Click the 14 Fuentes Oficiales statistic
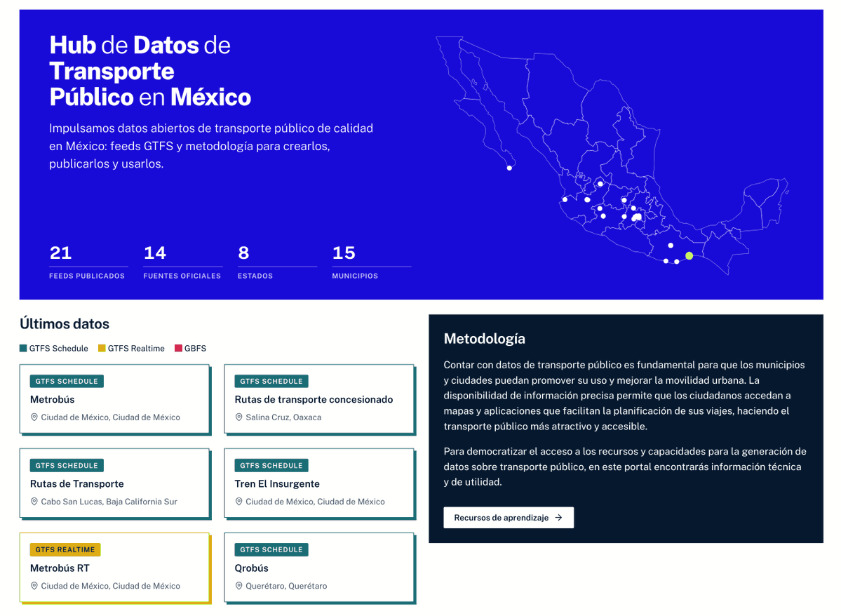Image resolution: width=841 pixels, height=616 pixels. 182,261
